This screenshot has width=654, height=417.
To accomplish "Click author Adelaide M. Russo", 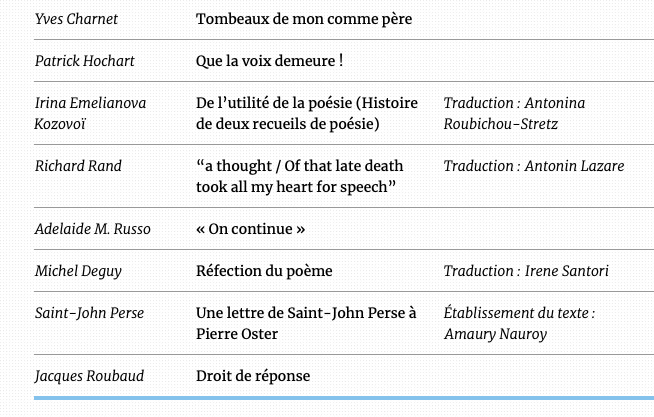I will 92,229.
